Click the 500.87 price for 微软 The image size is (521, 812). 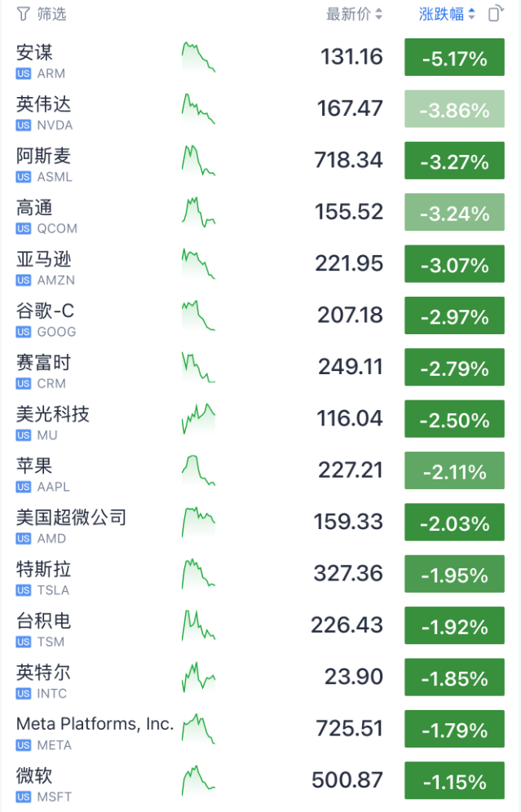(x=347, y=780)
